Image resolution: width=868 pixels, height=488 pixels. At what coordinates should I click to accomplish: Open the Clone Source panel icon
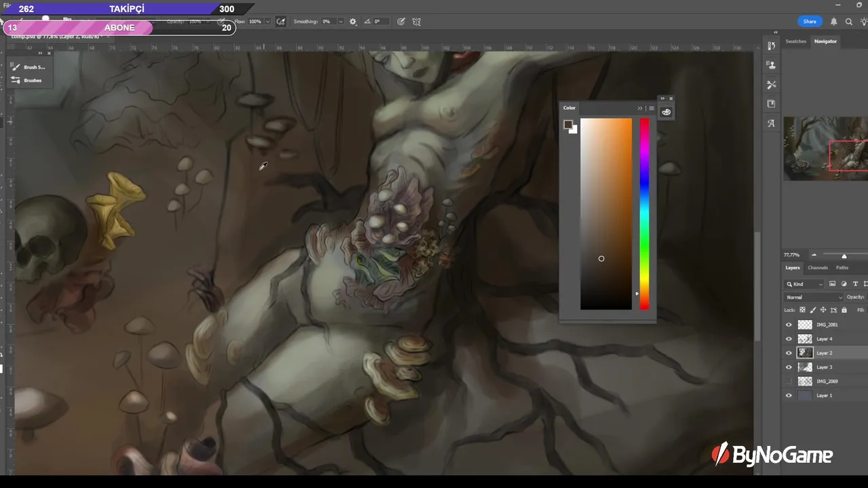771,65
